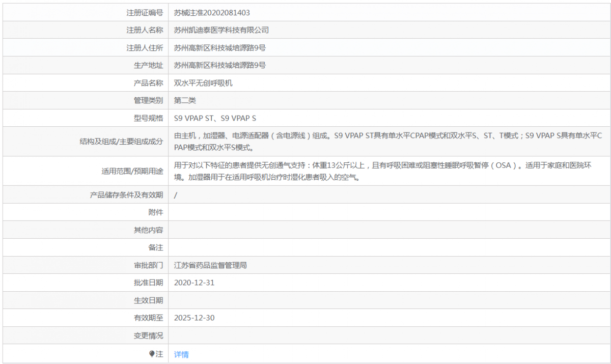Click address value in 生产地址 row
Screen dimensions: 611x364
pyautogui.click(x=220, y=65)
